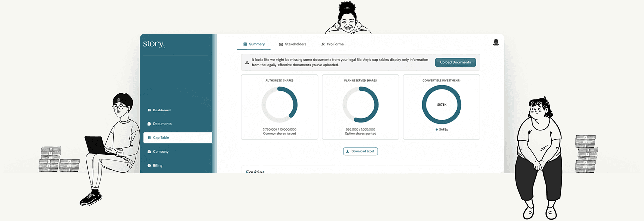The width and height of the screenshot is (644, 221).
Task: Switch to the Stakeholders tab
Action: point(292,44)
